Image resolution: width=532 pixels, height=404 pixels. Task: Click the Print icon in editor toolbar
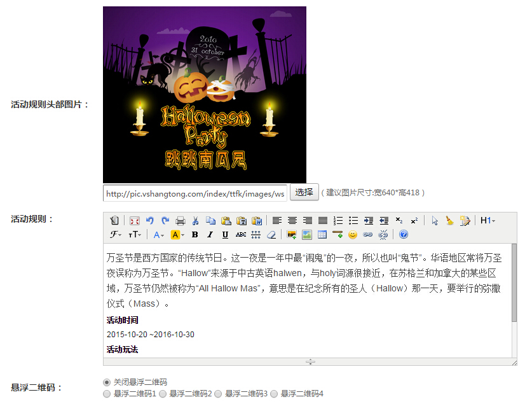click(181, 221)
